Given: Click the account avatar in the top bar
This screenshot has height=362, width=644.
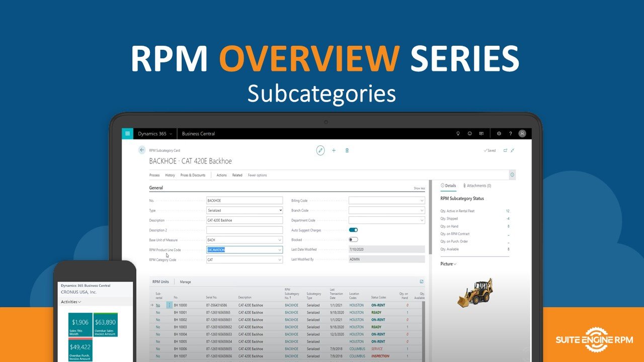Looking at the screenshot, I should [x=522, y=133].
